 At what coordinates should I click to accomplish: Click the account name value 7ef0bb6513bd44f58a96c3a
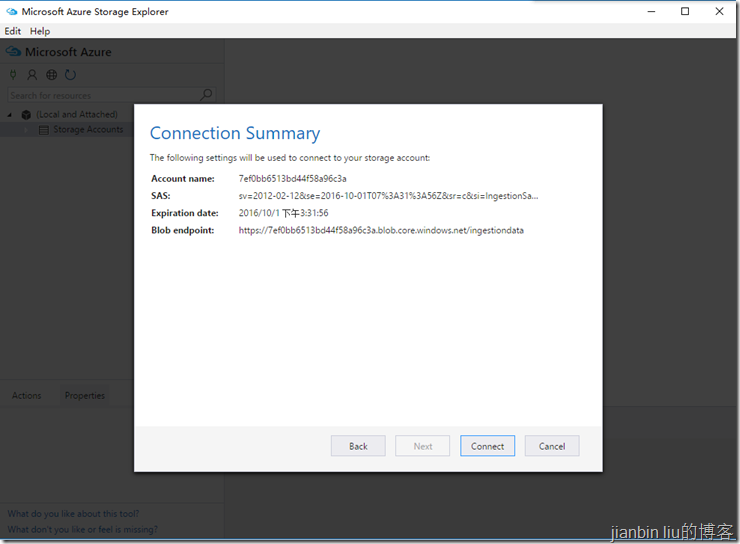pyautogui.click(x=292, y=178)
